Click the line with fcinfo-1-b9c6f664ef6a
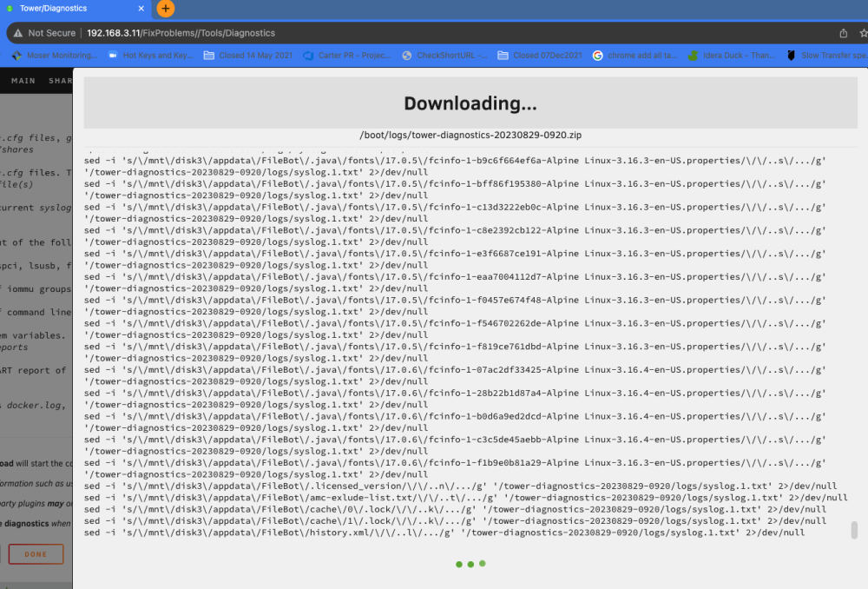The width and height of the screenshot is (868, 589). pos(455,166)
